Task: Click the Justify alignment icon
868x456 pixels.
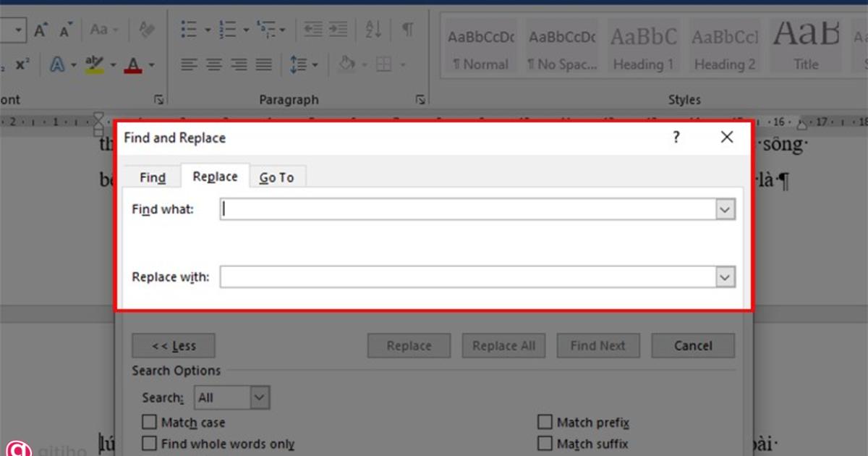Action: pyautogui.click(x=264, y=65)
